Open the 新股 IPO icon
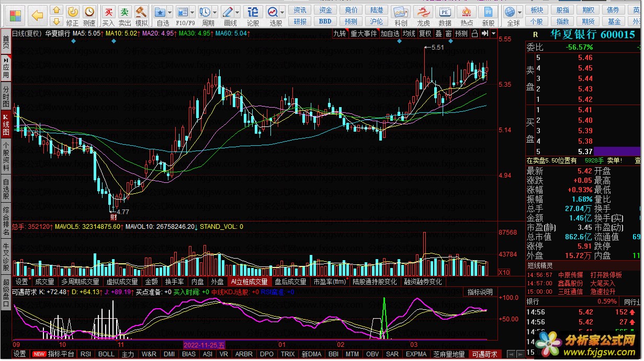This screenshot has width=644, height=361. [488, 11]
